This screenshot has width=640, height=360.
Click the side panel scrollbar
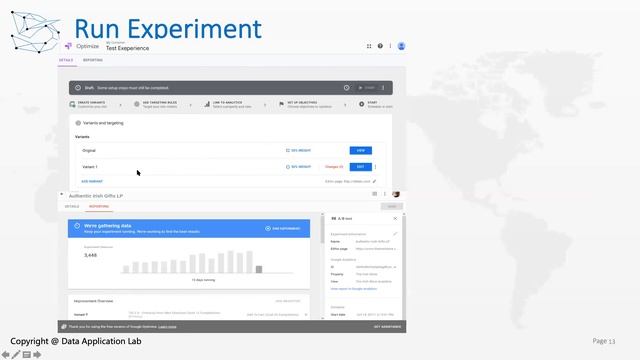click(404, 265)
